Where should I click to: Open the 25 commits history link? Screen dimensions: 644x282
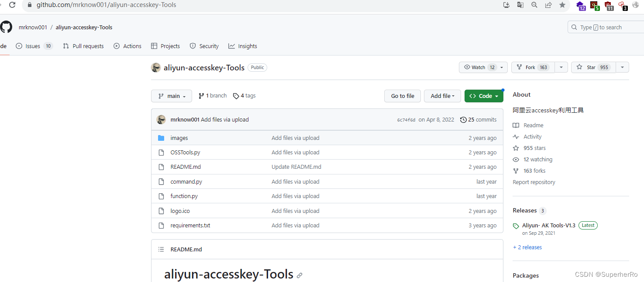tap(479, 120)
